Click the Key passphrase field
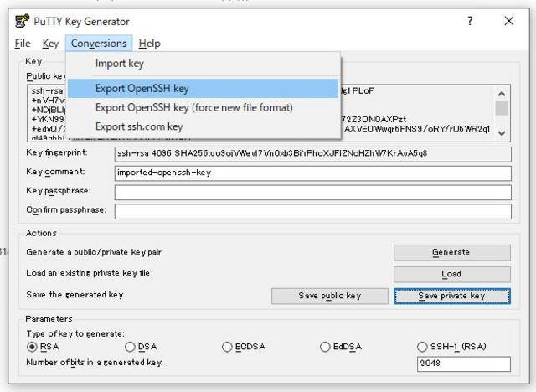 click(x=312, y=193)
